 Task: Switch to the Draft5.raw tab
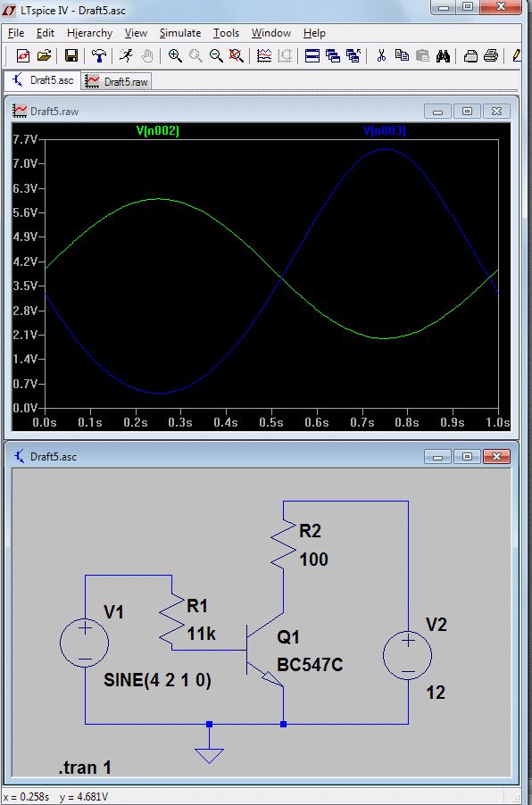coord(118,81)
